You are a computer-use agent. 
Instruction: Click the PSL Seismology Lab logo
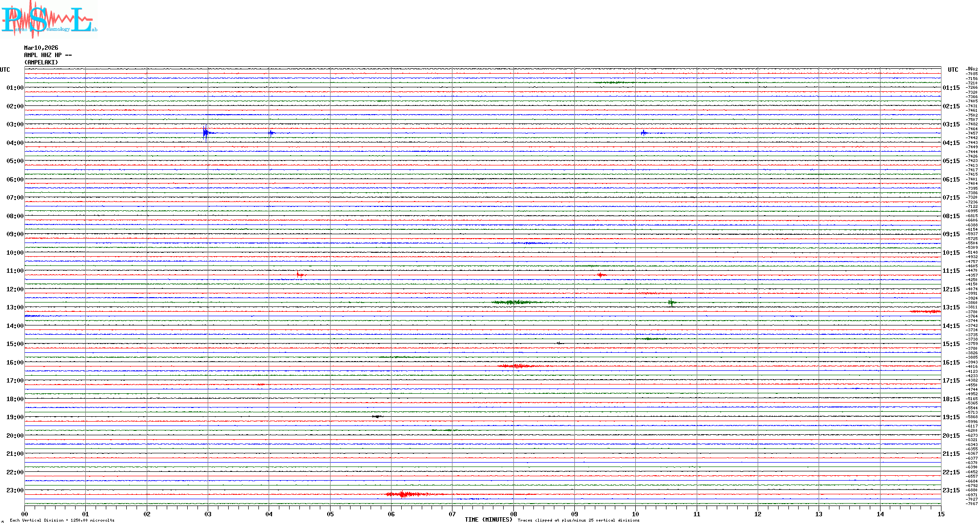coord(49,20)
